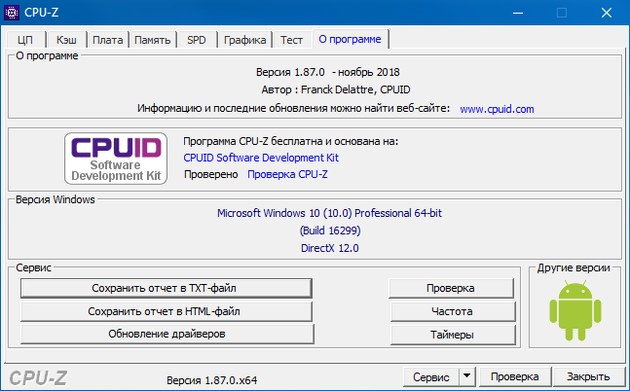The image size is (630, 391).
Task: Click the Закрыть button
Action: [x=588, y=377]
